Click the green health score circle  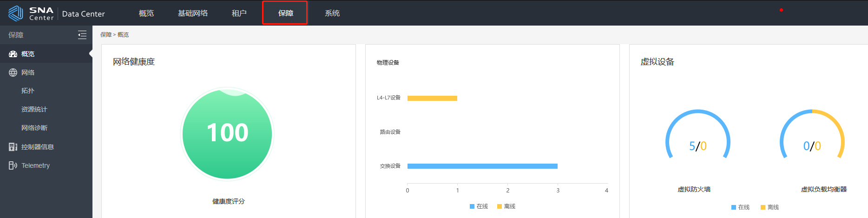click(x=227, y=134)
